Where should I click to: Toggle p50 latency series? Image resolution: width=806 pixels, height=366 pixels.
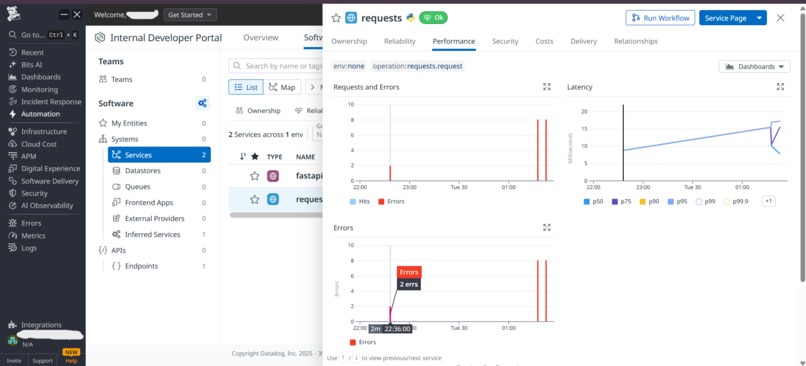coord(593,202)
